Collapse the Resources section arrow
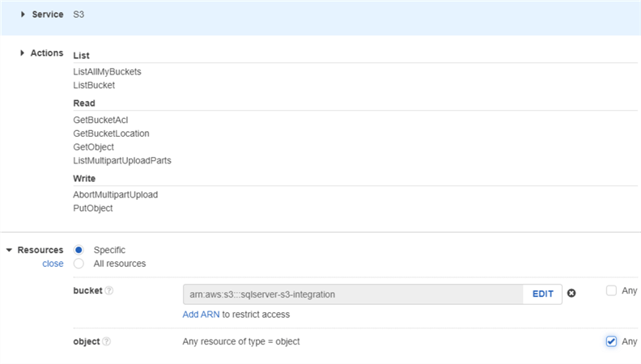This screenshot has height=364, width=641. [x=9, y=250]
